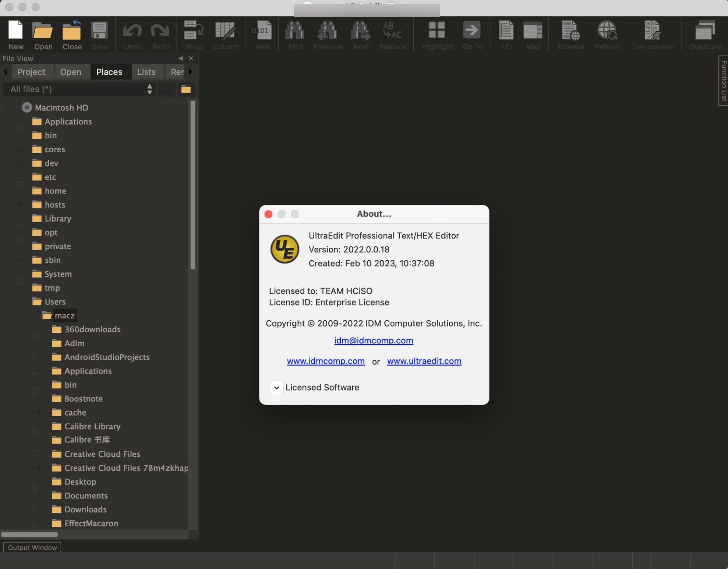Show the document Map icon
728x569 pixels.
tap(533, 35)
